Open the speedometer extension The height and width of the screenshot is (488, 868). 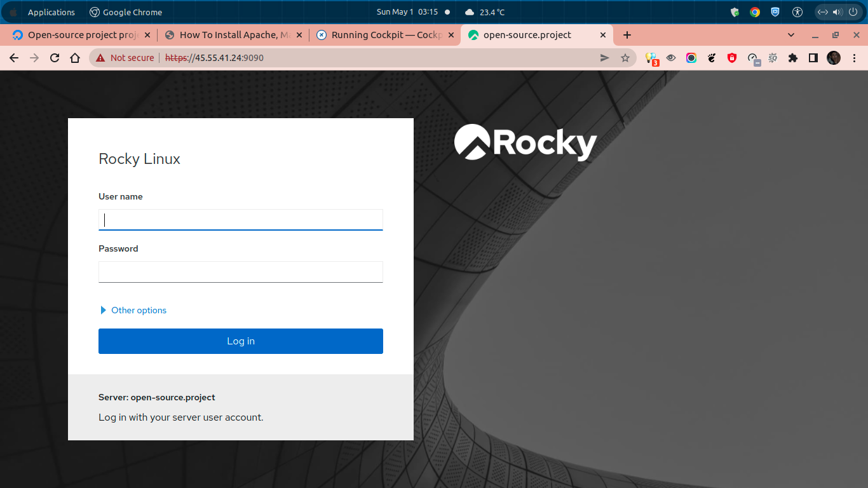click(753, 58)
